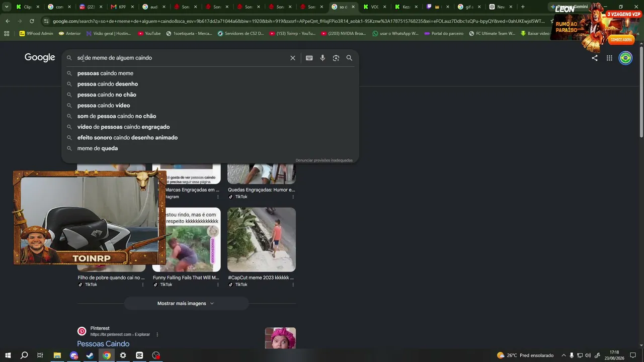Click the Google logo
The width and height of the screenshot is (644, 362).
point(40,57)
